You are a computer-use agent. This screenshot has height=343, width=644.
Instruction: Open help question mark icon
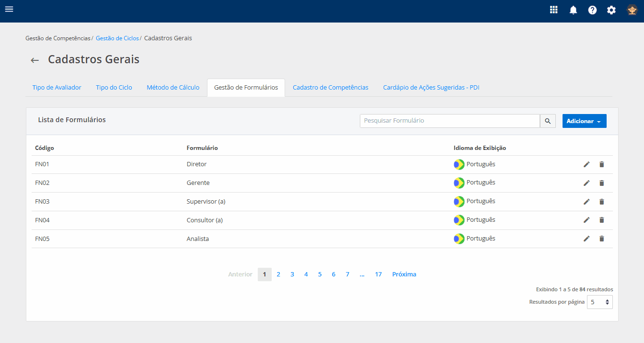592,10
